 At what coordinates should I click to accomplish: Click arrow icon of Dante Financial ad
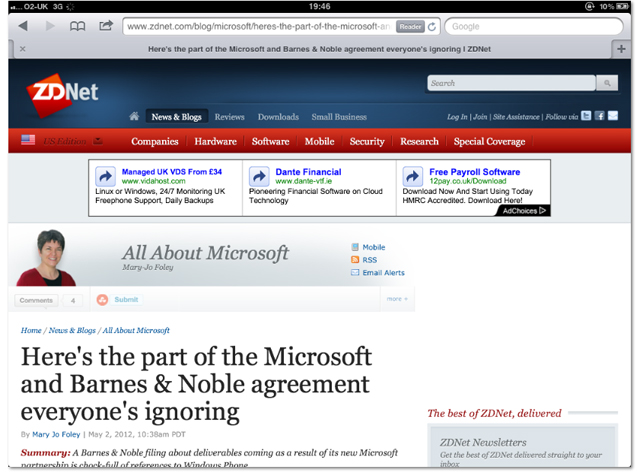click(x=259, y=176)
